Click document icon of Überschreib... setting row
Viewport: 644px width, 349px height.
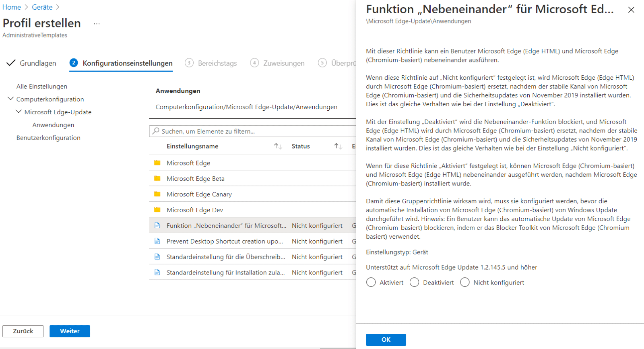[157, 257]
